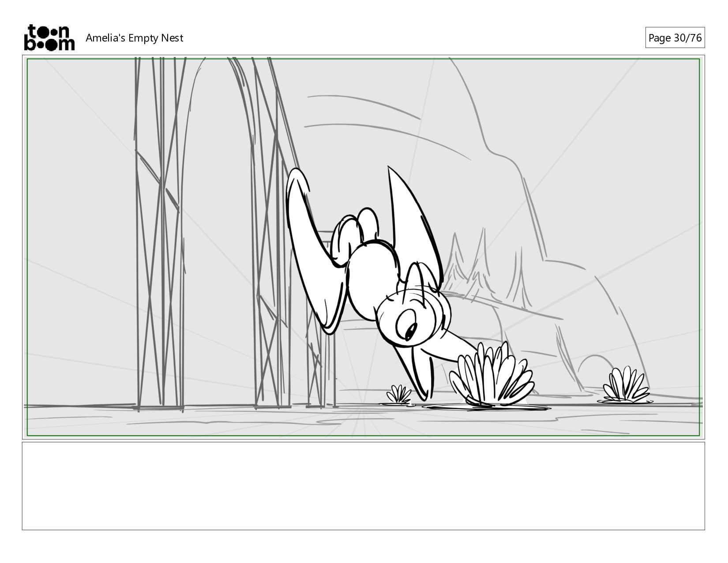Click the Toon Boom logo
The image size is (728, 563).
coord(49,38)
